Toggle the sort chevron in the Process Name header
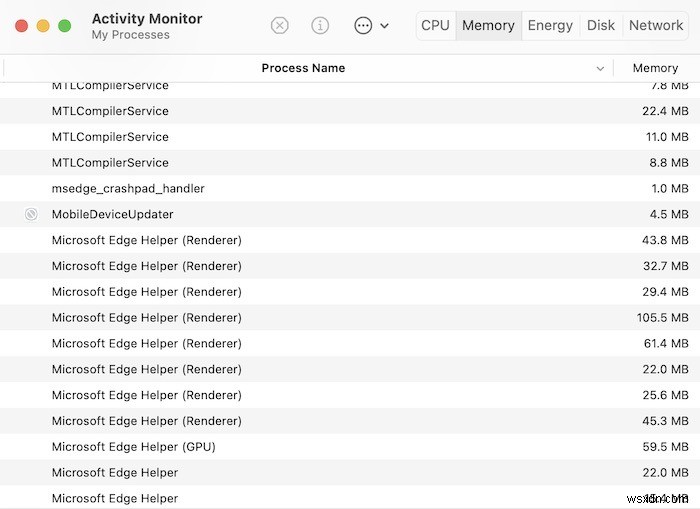Image resolution: width=700 pixels, height=509 pixels. click(600, 68)
